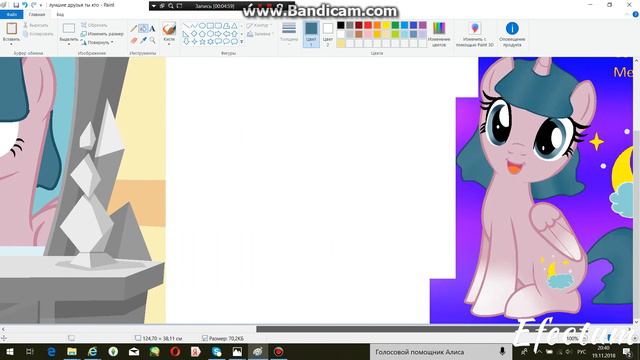Open the File (Файл) menu
The image size is (640, 360).
11,14
